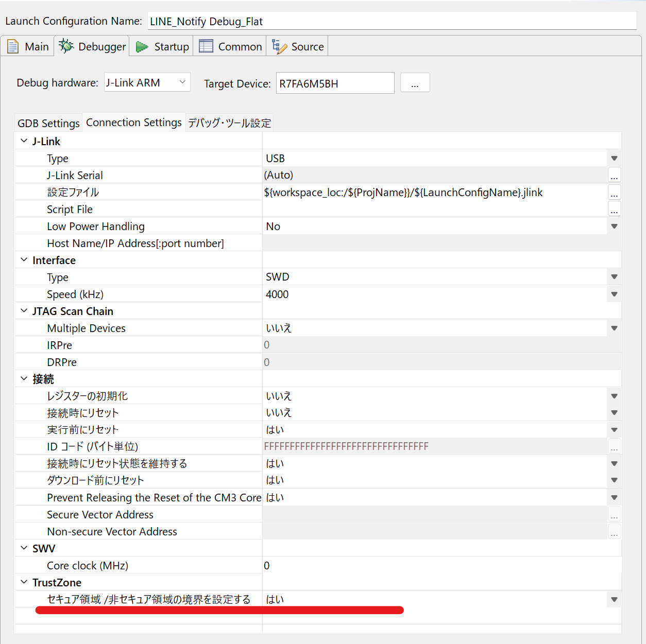Screen dimensions: 646x644
Task: Select the Connection Settings sub-tab
Action: pos(134,123)
